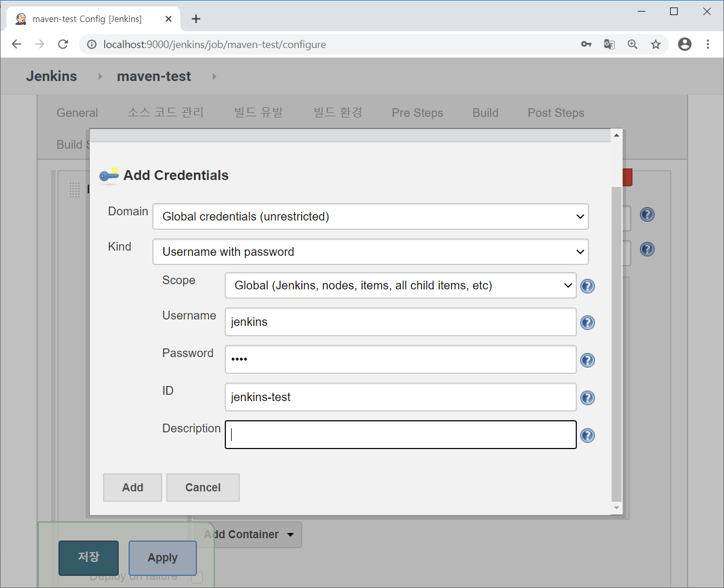
Task: Click the Password input field
Action: (401, 359)
